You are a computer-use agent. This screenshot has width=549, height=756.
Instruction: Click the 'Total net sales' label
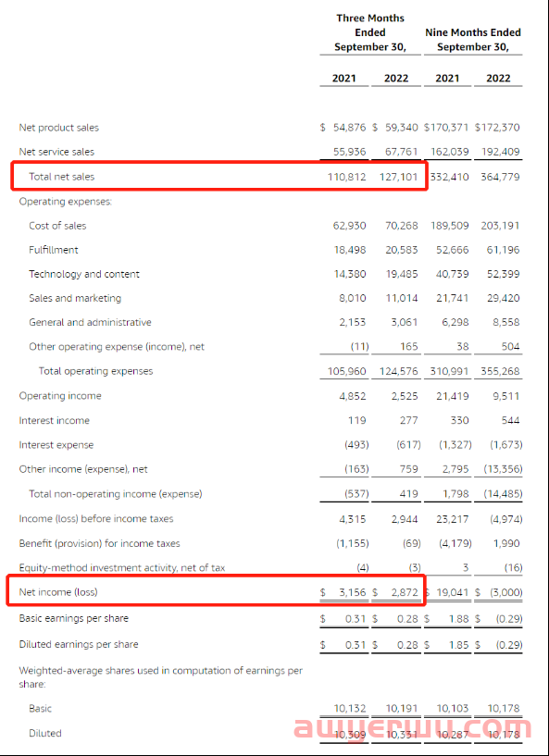61,177
